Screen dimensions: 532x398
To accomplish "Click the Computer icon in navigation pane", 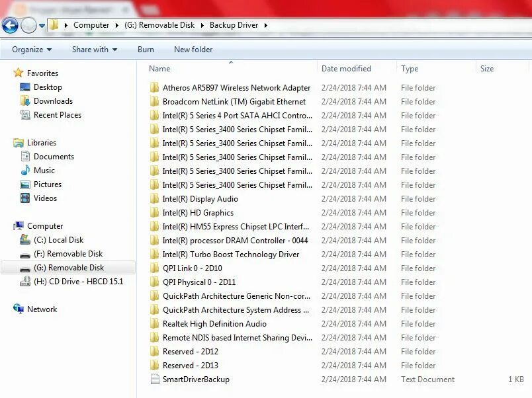I will pos(19,226).
